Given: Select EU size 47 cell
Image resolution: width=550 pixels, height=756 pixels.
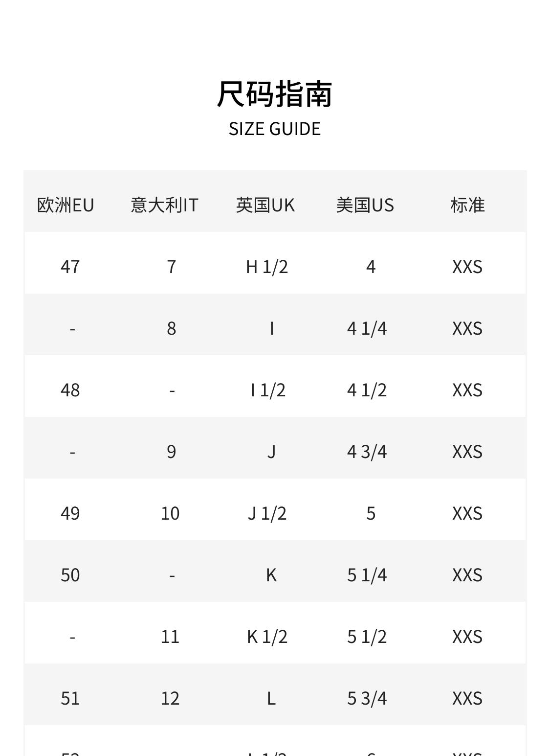Looking at the screenshot, I should click(x=70, y=267).
